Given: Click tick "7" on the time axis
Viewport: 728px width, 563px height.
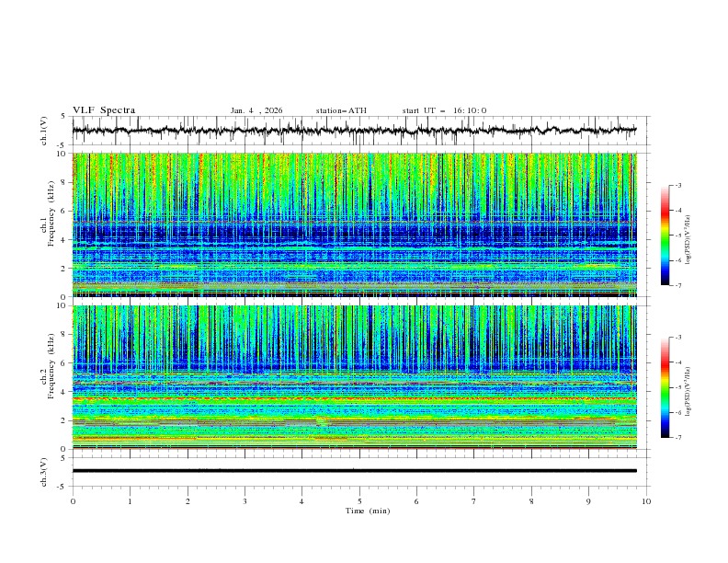Looking at the screenshot, I should [x=474, y=501].
